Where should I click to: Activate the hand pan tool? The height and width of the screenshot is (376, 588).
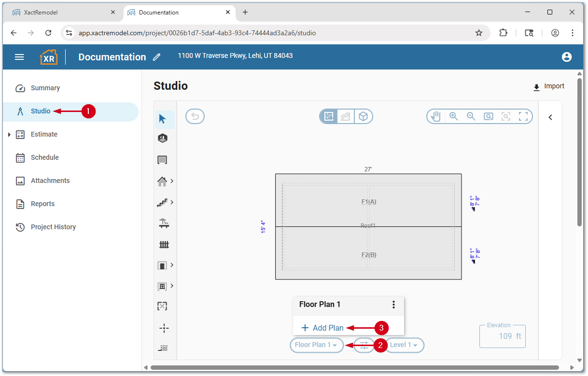[x=436, y=116]
